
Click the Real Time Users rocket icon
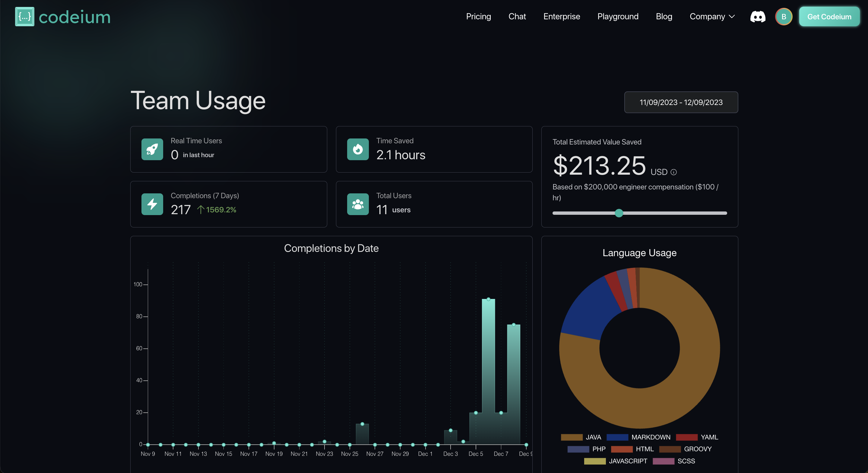coord(152,149)
